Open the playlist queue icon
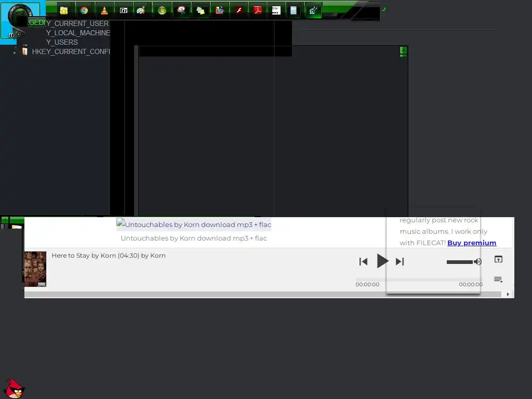532x399 pixels. (x=498, y=280)
